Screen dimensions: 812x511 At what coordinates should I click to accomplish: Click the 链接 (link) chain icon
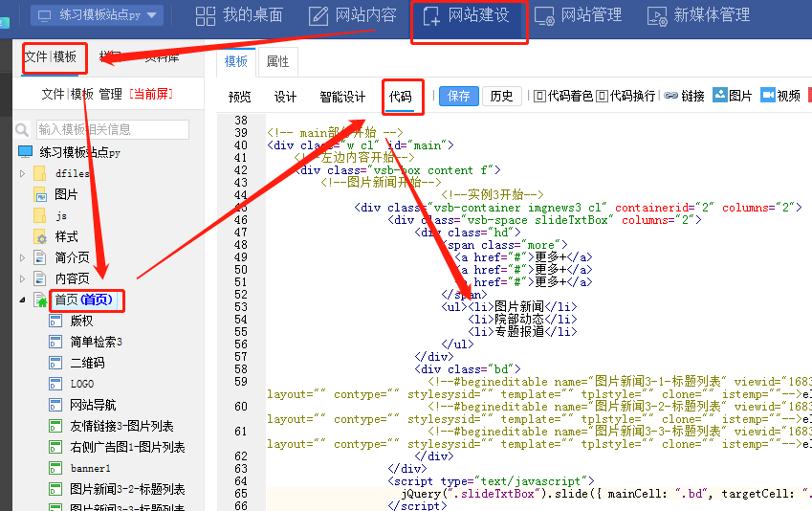[x=671, y=96]
